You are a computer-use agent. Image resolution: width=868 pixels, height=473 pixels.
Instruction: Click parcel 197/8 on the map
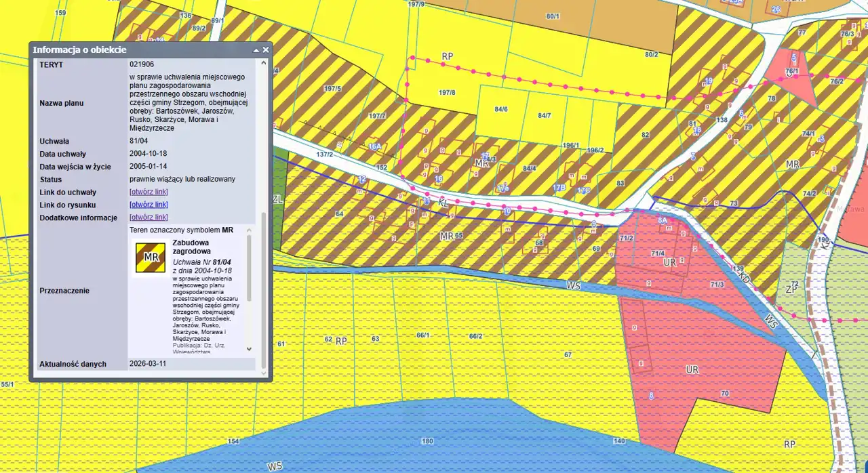[x=447, y=93]
